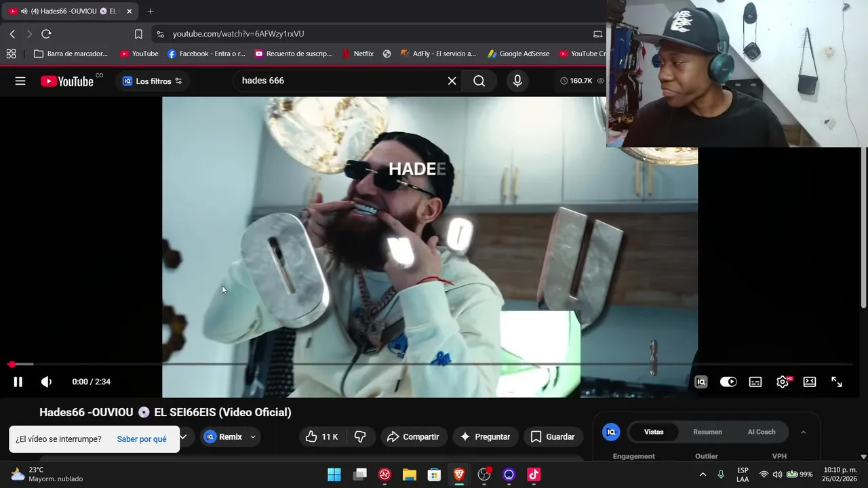The height and width of the screenshot is (488, 868).
Task: Select the Hades66 -OUVIOU browser tab
Action: (71, 12)
